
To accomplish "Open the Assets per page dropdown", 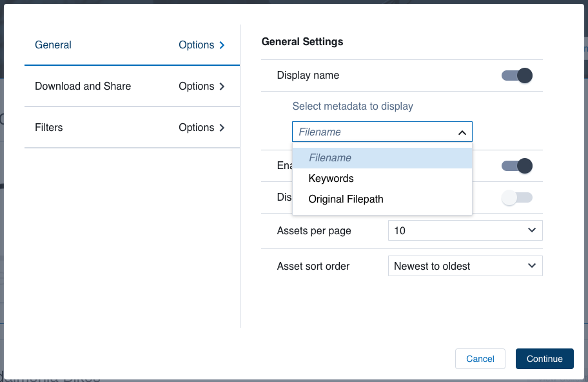I will 465,230.
